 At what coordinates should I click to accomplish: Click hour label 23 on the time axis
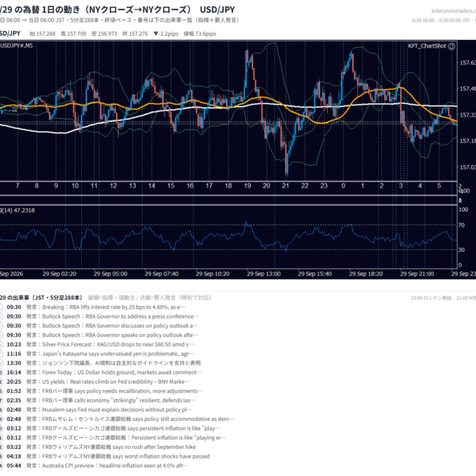[x=324, y=185]
